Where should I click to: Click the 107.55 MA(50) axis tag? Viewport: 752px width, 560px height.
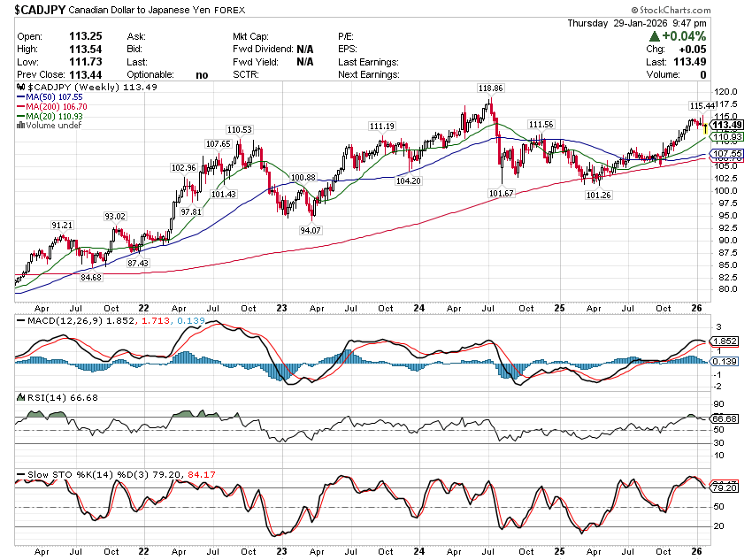coord(725,153)
